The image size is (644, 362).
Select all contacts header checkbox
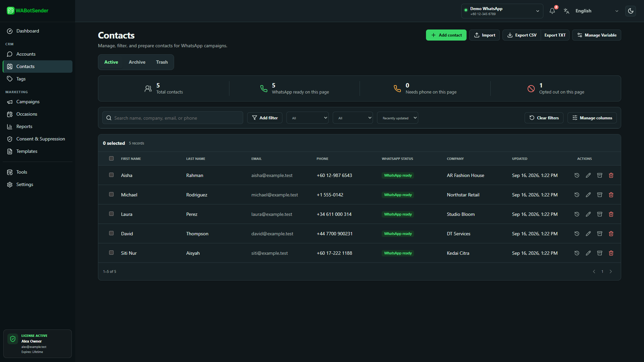coord(111,159)
